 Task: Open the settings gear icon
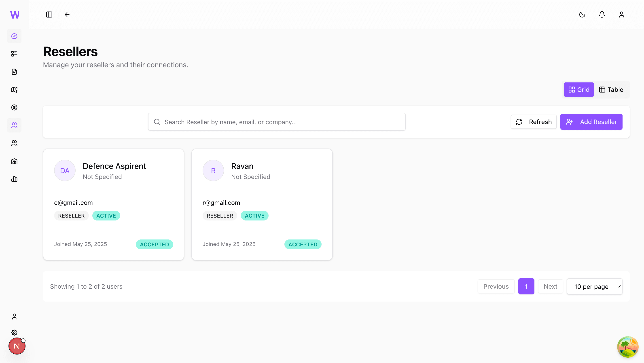(x=14, y=333)
